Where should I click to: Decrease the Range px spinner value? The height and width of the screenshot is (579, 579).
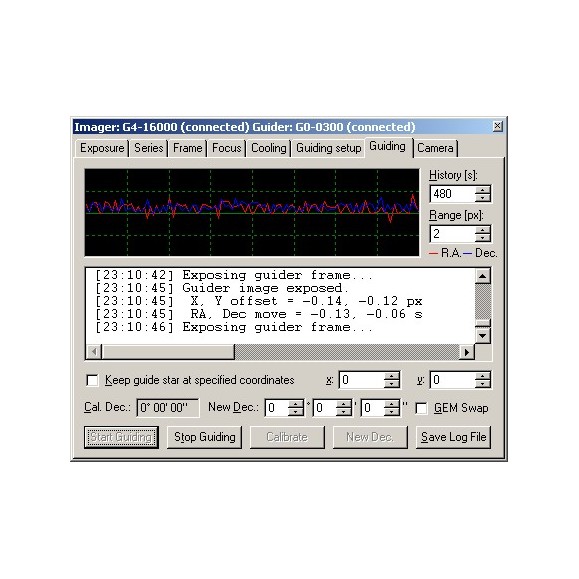coord(482,237)
